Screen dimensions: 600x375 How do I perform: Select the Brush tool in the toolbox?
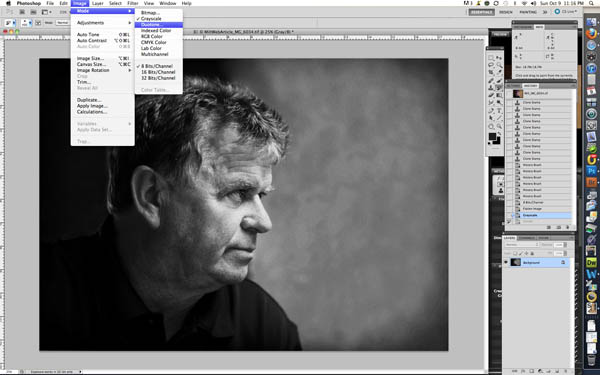click(x=499, y=81)
